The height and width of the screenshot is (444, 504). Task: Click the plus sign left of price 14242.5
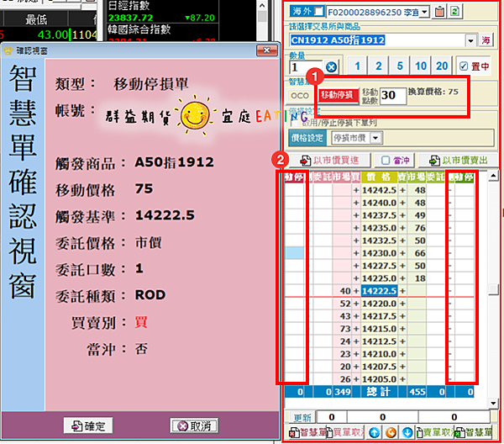pos(356,191)
